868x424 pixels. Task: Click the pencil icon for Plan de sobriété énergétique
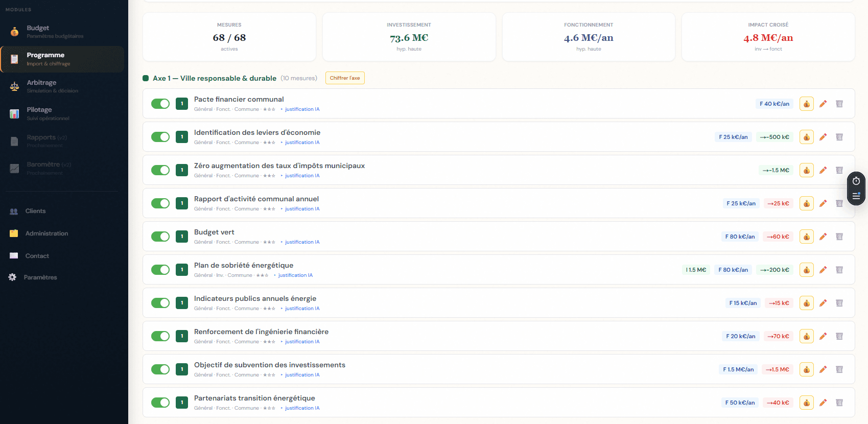point(823,270)
